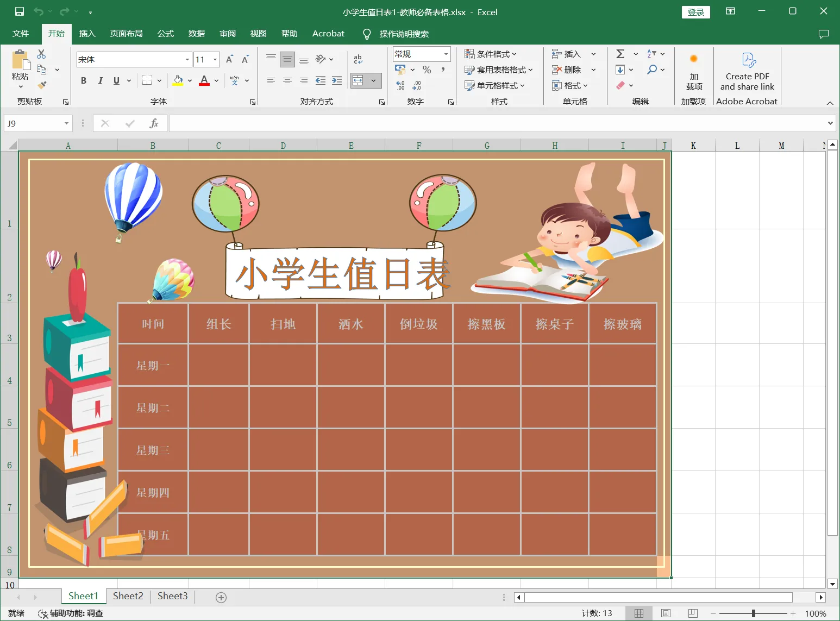Click zoom out minus button
The width and height of the screenshot is (840, 621).
coord(713,613)
